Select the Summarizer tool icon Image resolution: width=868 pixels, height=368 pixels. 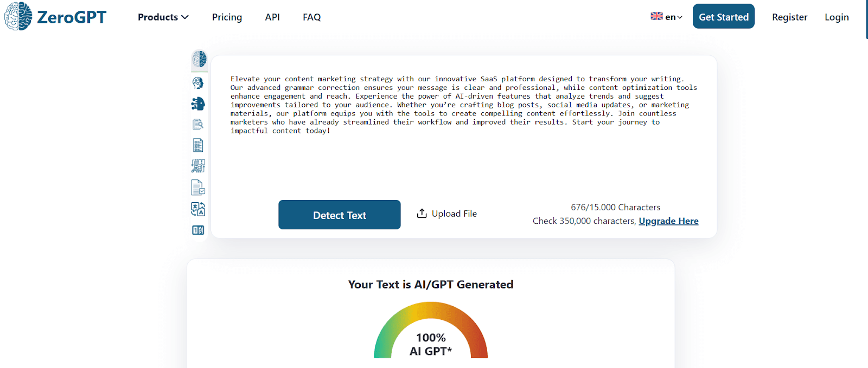[198, 145]
